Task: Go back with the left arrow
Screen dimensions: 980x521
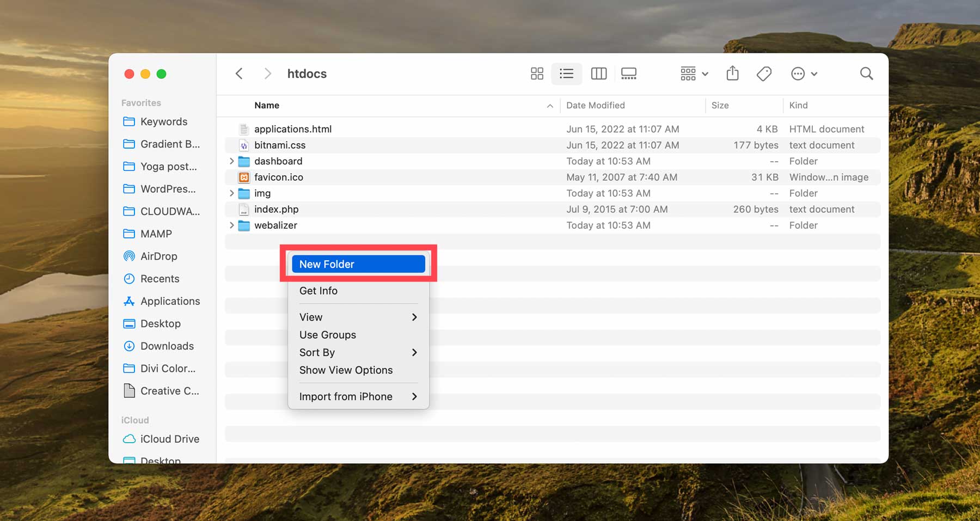Action: pos(239,73)
